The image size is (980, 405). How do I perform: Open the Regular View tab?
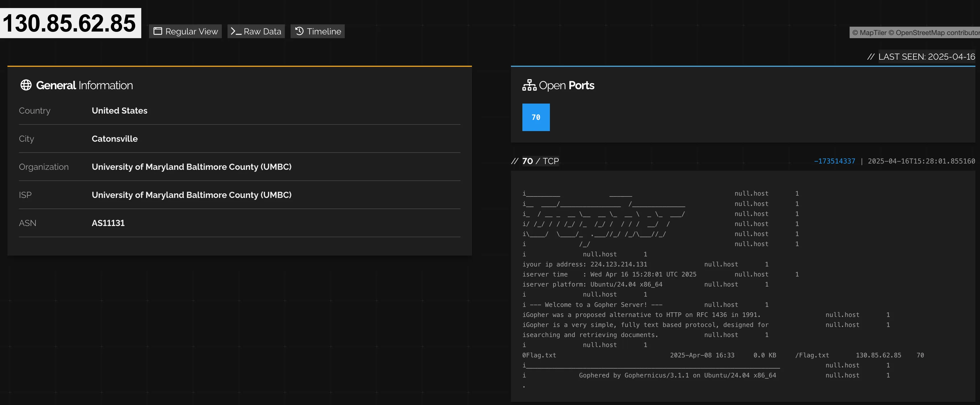point(186,31)
